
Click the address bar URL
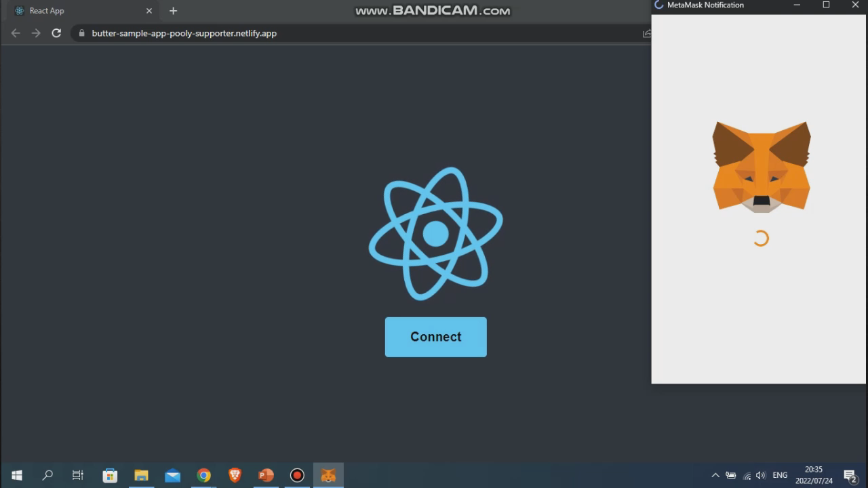pos(184,33)
